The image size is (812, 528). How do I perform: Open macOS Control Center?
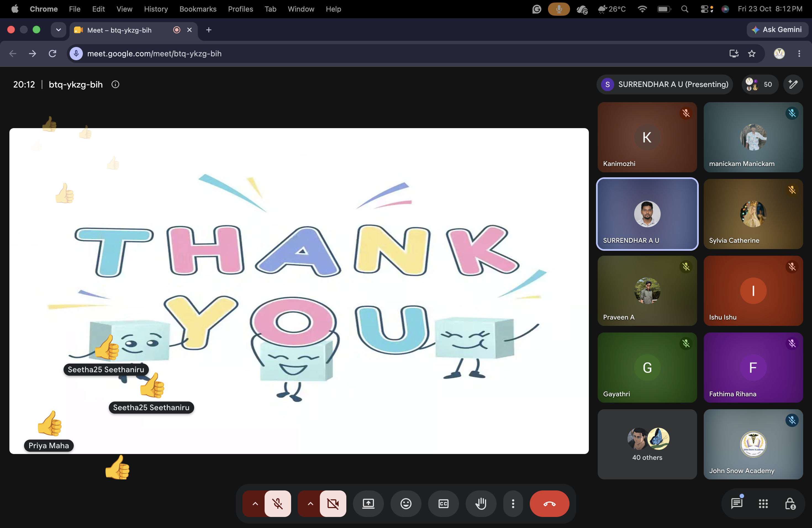pos(706,9)
